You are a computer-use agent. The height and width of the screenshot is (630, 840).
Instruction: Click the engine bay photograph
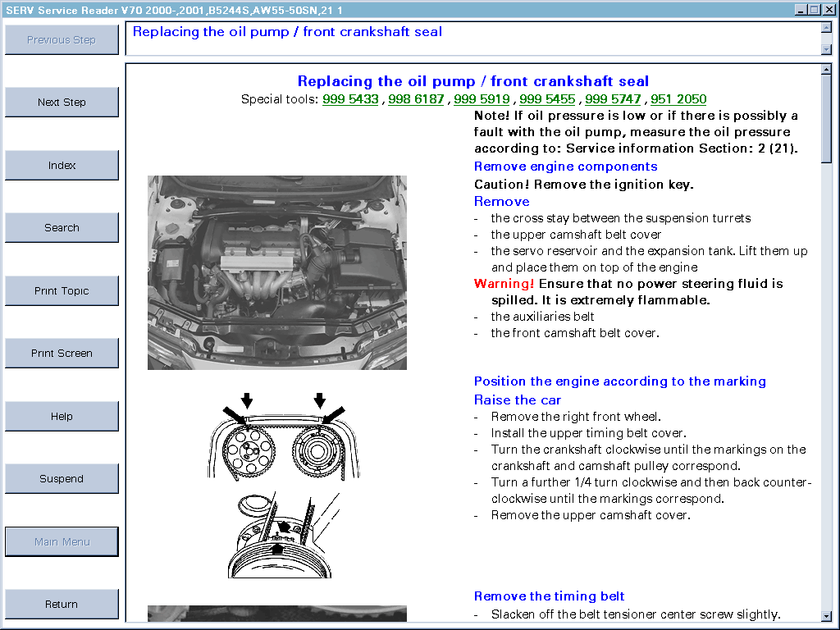pos(277,272)
